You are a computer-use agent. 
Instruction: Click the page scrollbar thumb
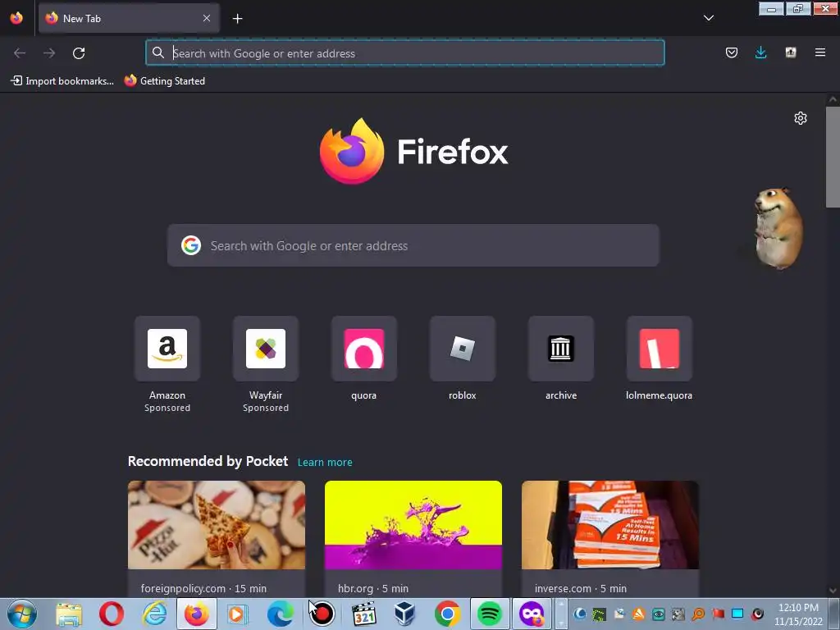[833, 157]
